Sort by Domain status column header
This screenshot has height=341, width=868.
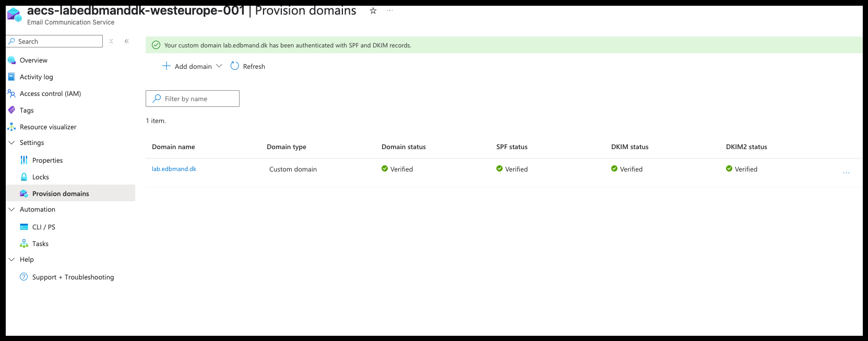point(403,147)
